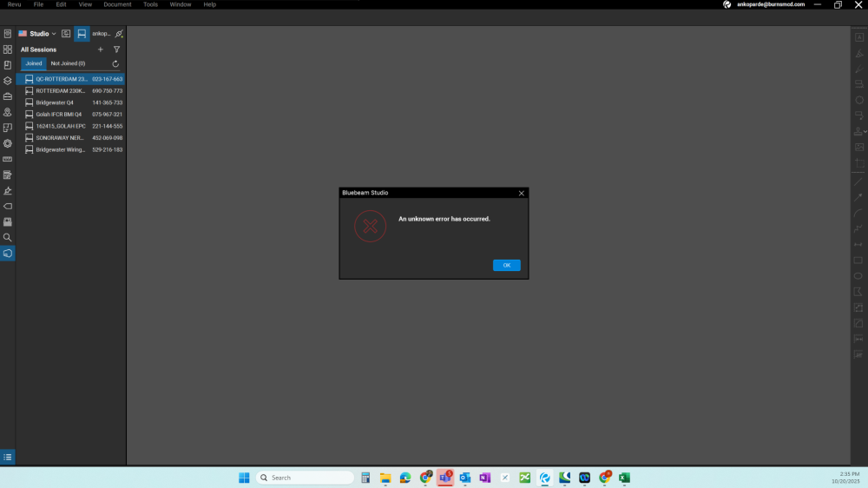Viewport: 868px width, 488px height.
Task: Open the Forms panel icon
Action: 8,175
